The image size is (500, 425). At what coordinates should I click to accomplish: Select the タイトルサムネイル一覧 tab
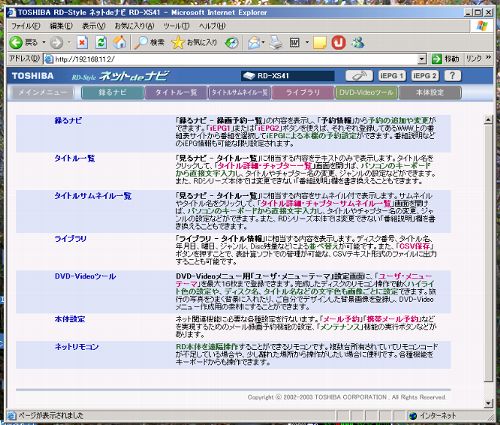click(x=240, y=93)
